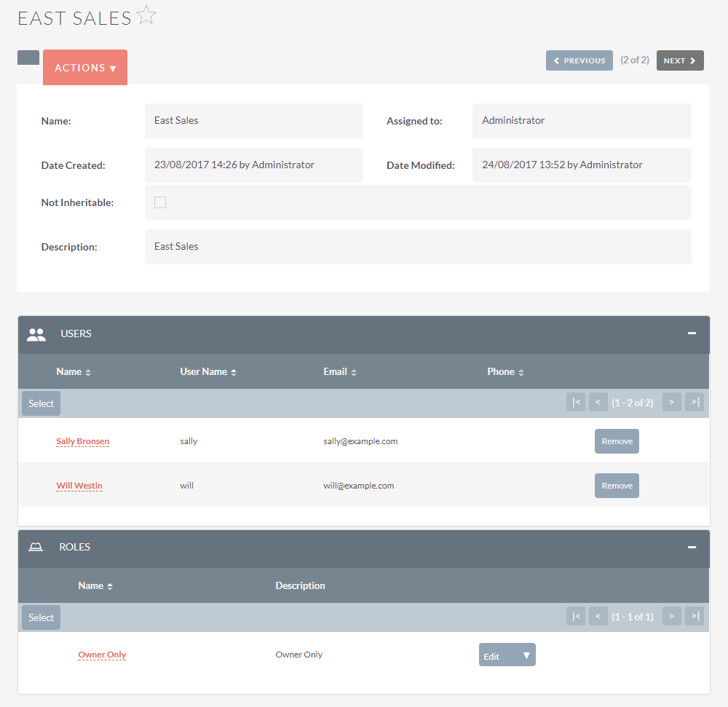
Task: Click the Roles panel hat icon
Action: [x=36, y=548]
